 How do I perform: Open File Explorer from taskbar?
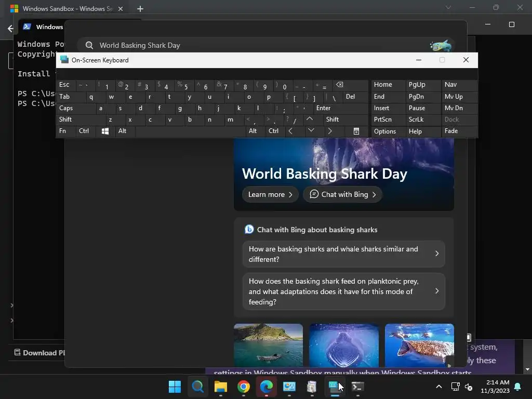[220, 387]
